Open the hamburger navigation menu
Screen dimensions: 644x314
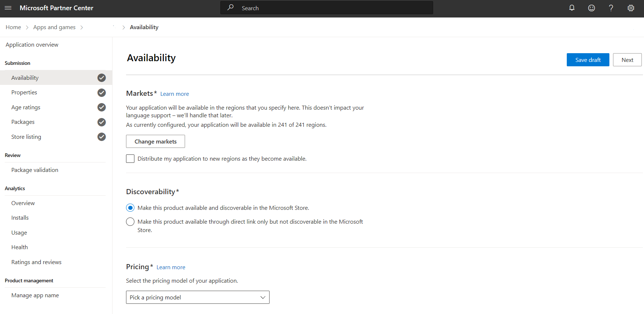tap(8, 8)
